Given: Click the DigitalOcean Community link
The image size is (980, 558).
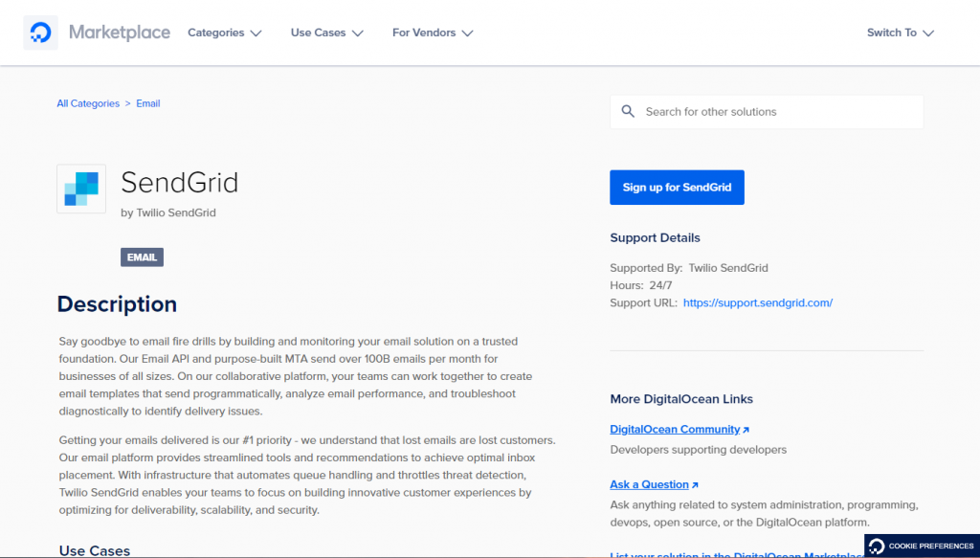Looking at the screenshot, I should [673, 429].
